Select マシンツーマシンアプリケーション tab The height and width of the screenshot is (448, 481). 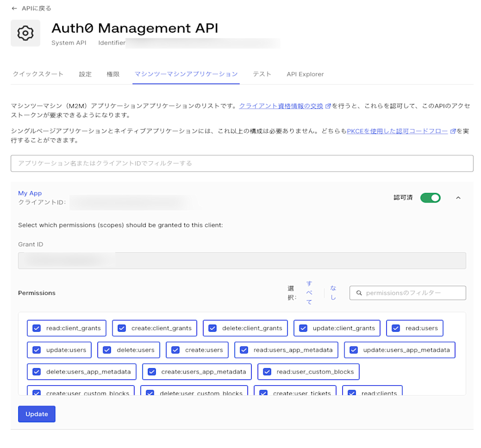pos(186,74)
